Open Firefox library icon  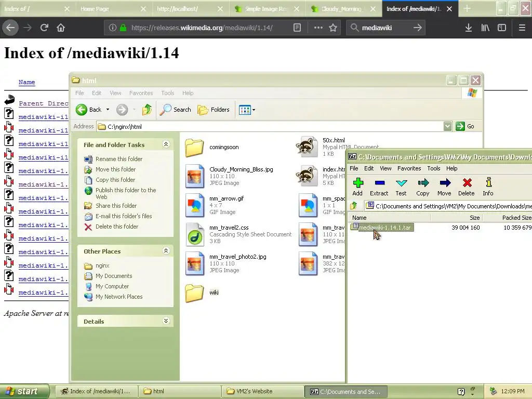[x=485, y=28]
